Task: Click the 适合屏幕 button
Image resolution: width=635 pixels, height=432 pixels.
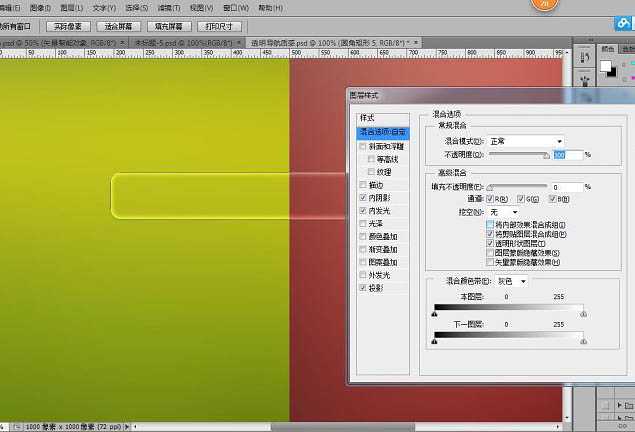Action: 118,27
